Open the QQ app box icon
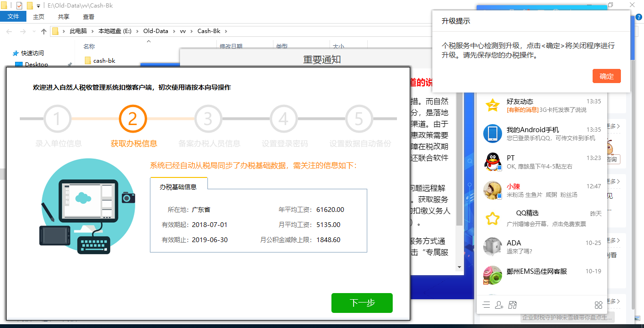Screen dimensions: 644x328 coord(513,305)
